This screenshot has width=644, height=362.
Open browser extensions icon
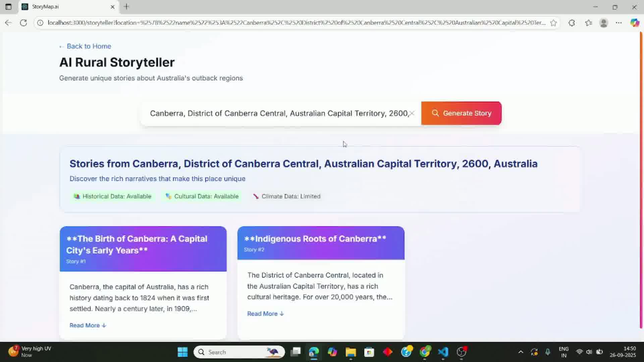point(572,23)
